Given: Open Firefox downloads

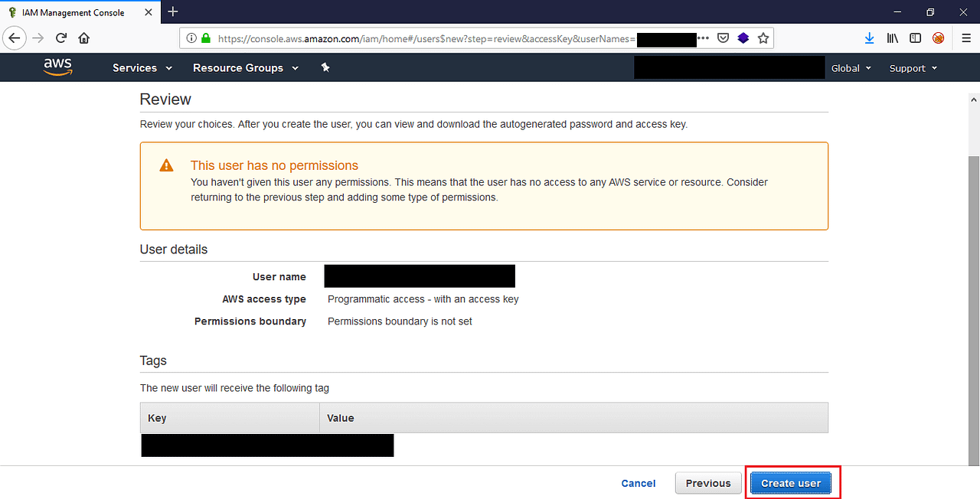Looking at the screenshot, I should tap(869, 38).
